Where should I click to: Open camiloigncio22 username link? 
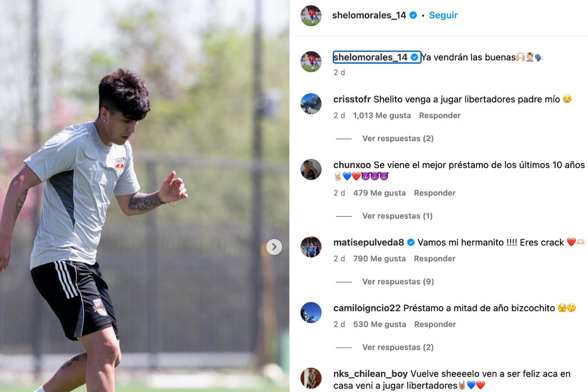(367, 308)
